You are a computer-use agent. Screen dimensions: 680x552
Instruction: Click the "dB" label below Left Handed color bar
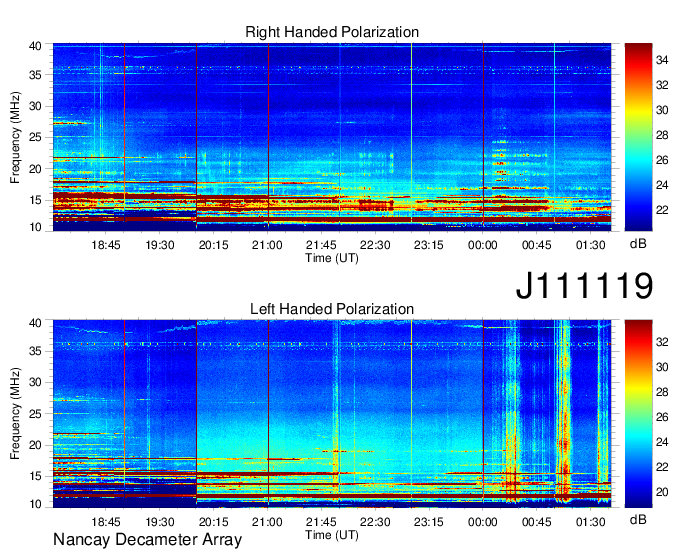pos(638,519)
